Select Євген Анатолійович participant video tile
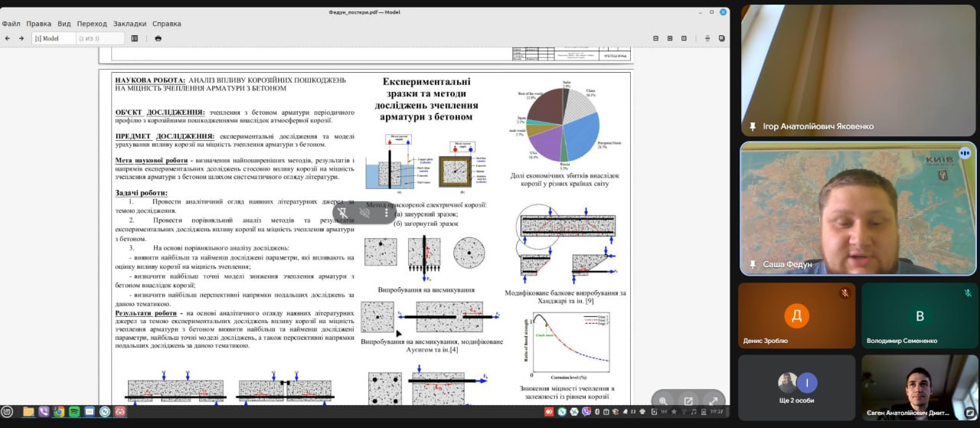 (x=920, y=387)
